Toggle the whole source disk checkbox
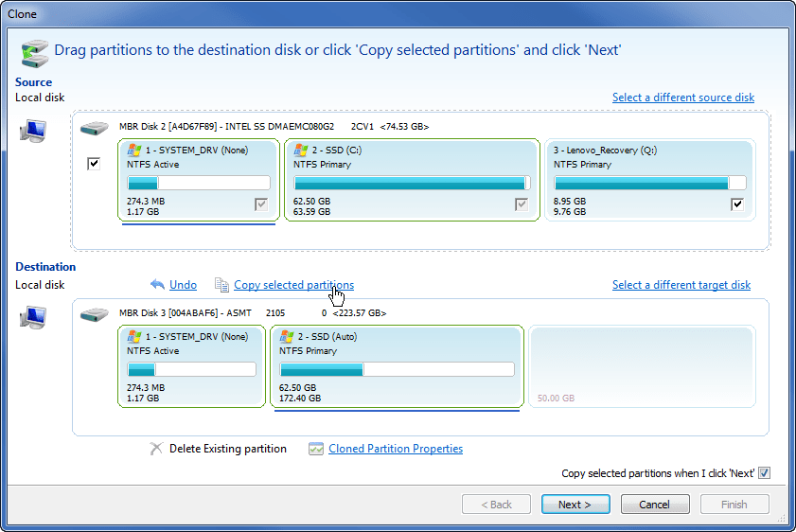796x532 pixels. coord(94,164)
